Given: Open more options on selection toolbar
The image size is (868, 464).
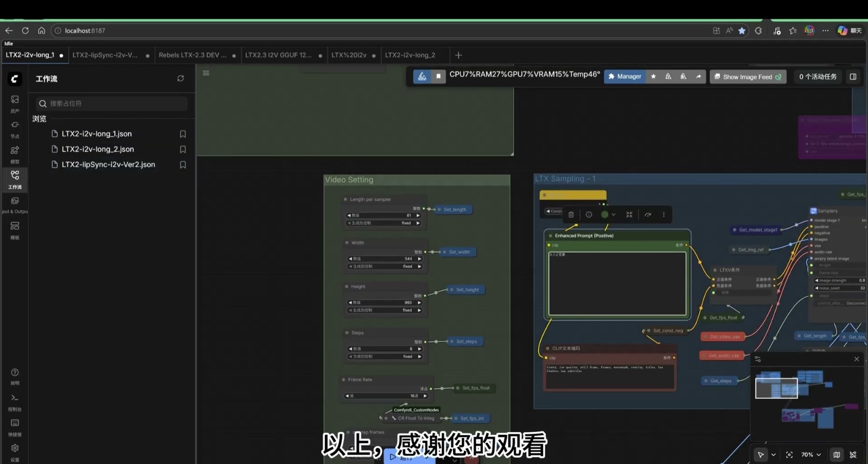Looking at the screenshot, I should point(663,215).
